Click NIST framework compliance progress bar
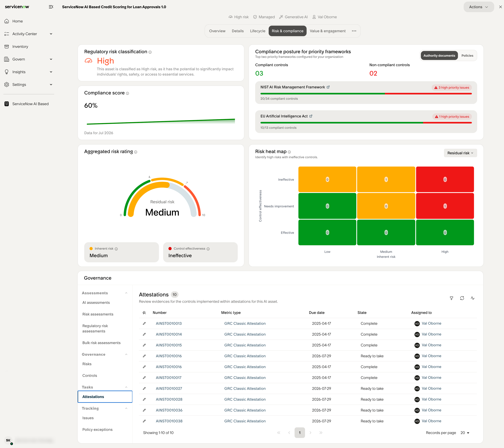Viewport: 504px width, 448px height. point(366,94)
